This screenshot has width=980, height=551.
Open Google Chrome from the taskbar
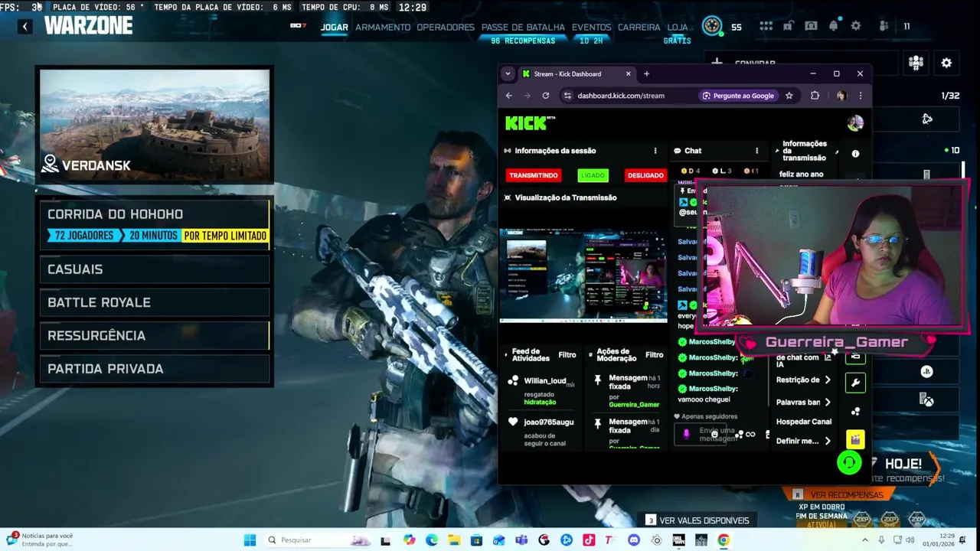[723, 540]
